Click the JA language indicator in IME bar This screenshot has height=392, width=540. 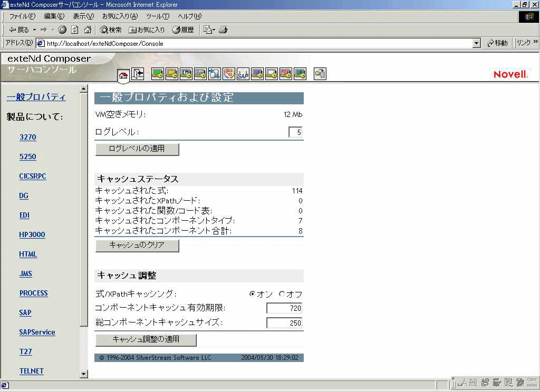(x=462, y=383)
